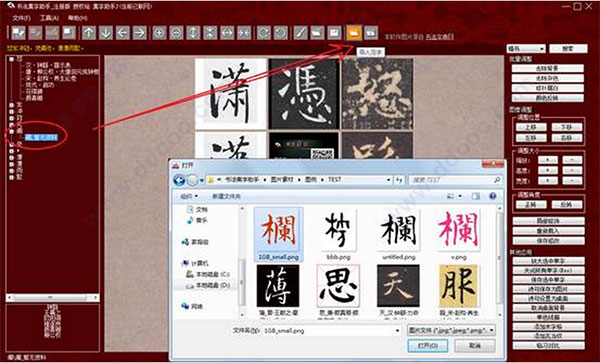This screenshot has width=600, height=363.
Task: Select the untitled.png thumbnail
Action: 398,234
